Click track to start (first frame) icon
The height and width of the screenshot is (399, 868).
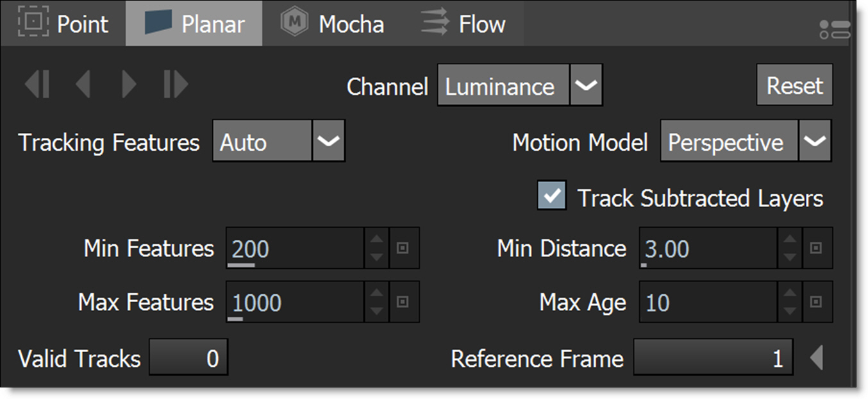tap(37, 85)
